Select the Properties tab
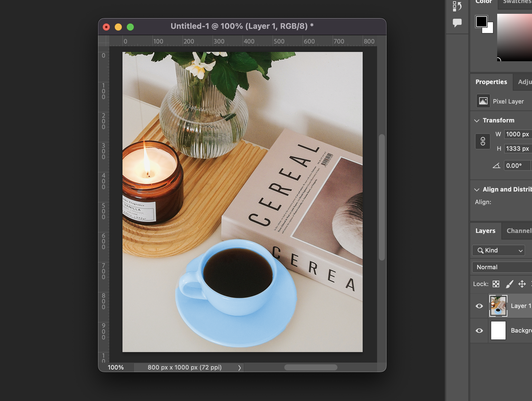This screenshot has height=401, width=532. click(x=491, y=82)
